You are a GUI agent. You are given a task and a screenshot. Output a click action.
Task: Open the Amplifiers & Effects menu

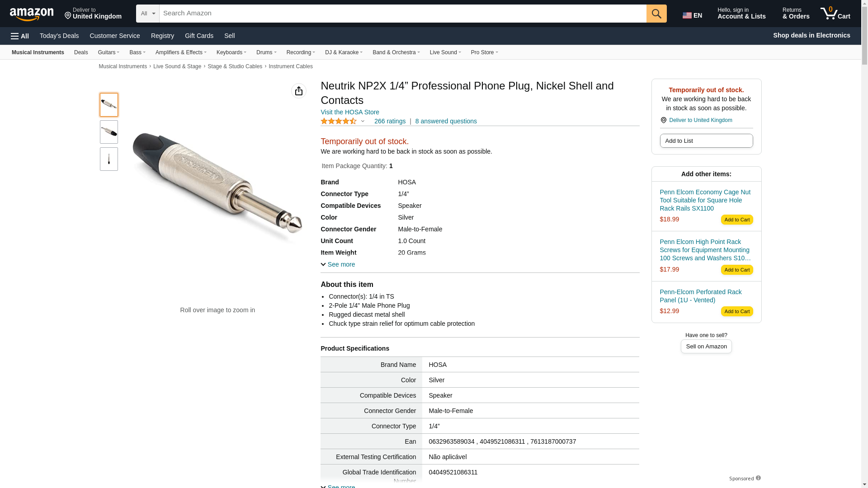coord(181,52)
